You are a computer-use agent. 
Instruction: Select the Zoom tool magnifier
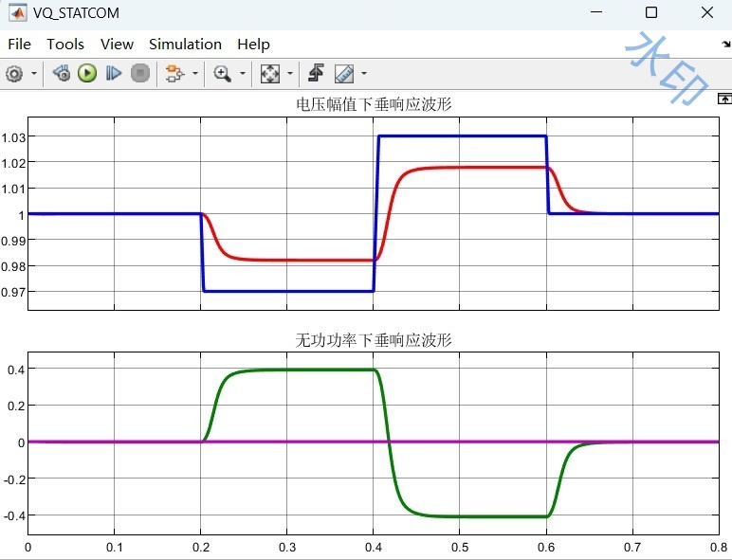[222, 74]
